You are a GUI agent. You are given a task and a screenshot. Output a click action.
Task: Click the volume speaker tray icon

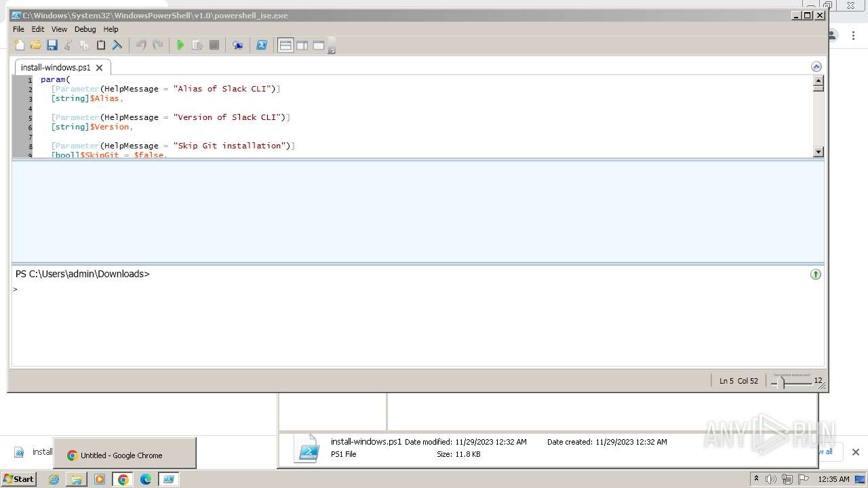tap(771, 479)
